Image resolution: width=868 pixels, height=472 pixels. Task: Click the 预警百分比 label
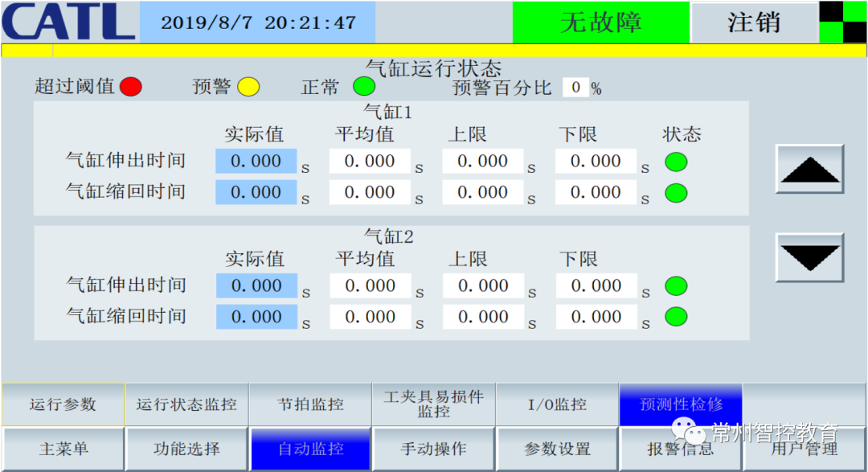coord(502,88)
